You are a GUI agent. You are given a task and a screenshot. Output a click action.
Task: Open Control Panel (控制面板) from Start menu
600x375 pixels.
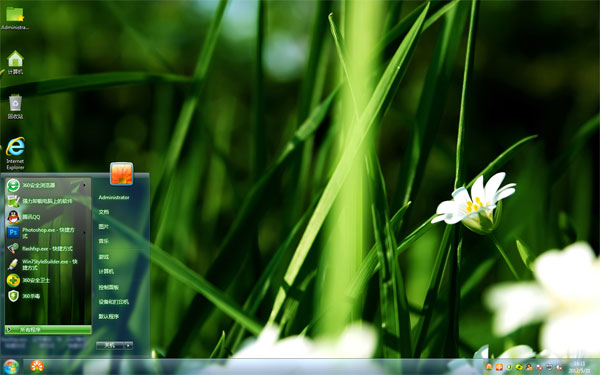click(x=109, y=287)
